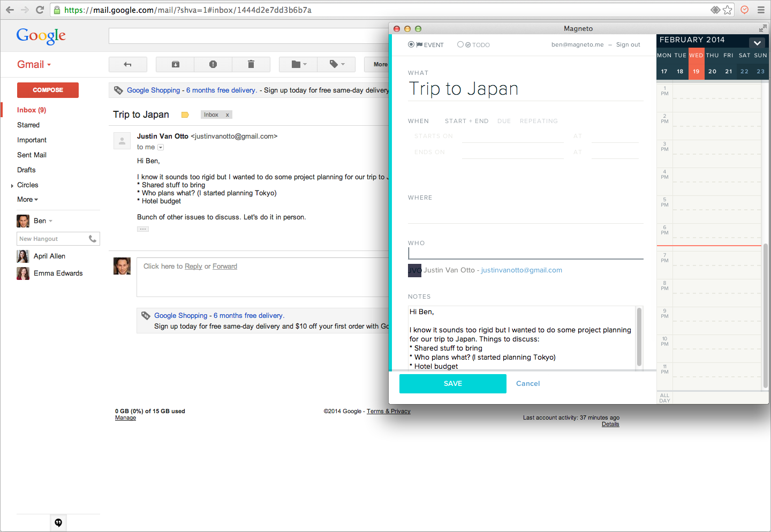This screenshot has width=771, height=532.
Task: Open the Important folder
Action: [x=32, y=140]
